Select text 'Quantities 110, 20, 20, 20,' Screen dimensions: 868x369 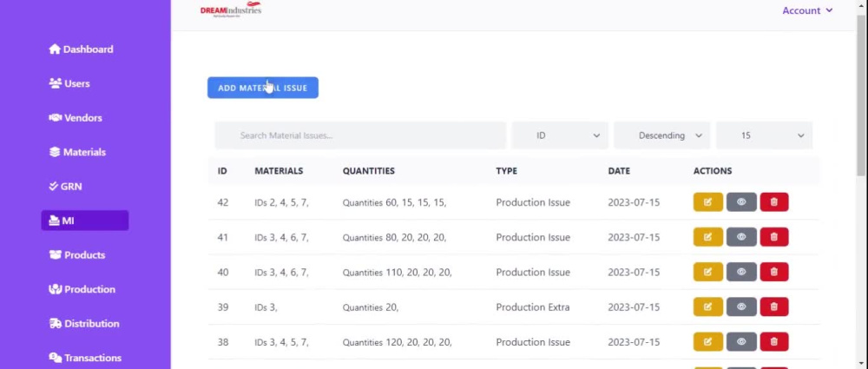tap(397, 272)
